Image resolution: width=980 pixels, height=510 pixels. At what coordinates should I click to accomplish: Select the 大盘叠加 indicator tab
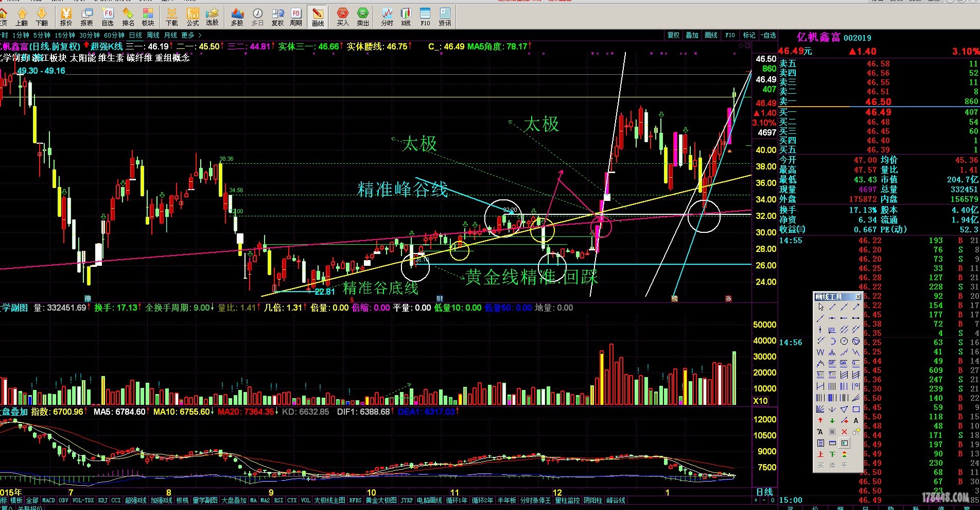[234, 500]
